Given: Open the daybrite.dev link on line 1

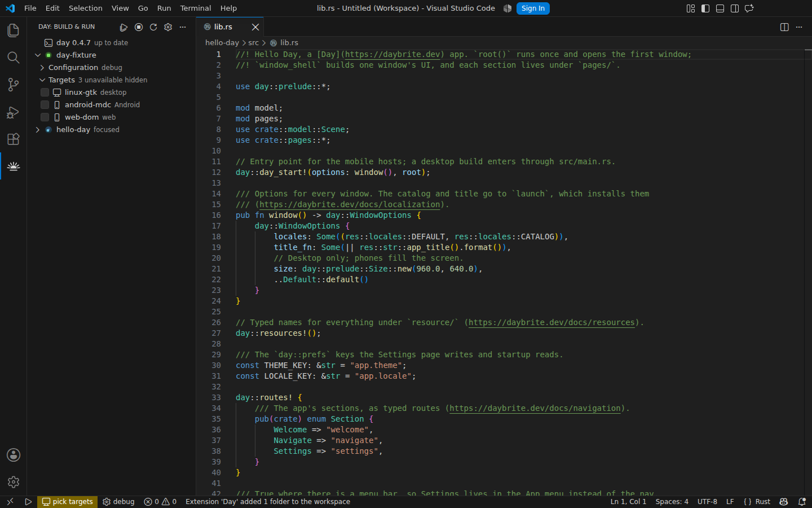Looking at the screenshot, I should [x=392, y=55].
